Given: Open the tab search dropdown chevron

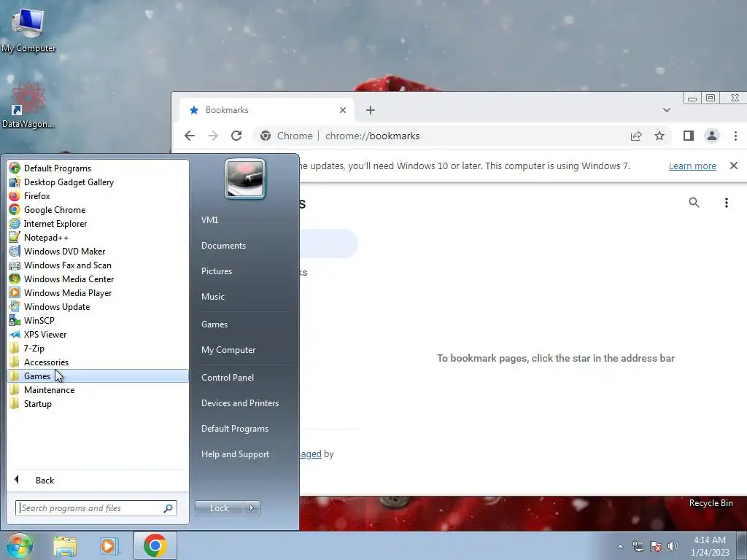Looking at the screenshot, I should pos(667,110).
